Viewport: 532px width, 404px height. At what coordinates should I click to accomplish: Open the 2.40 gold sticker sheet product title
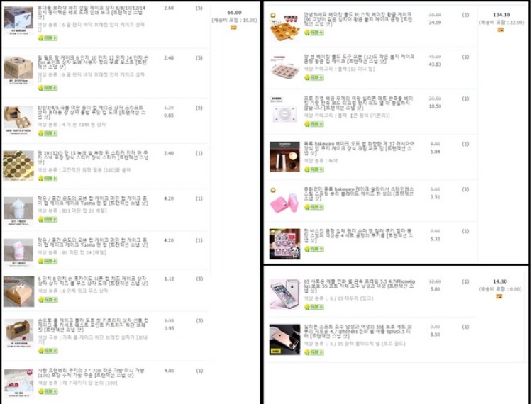click(x=94, y=157)
